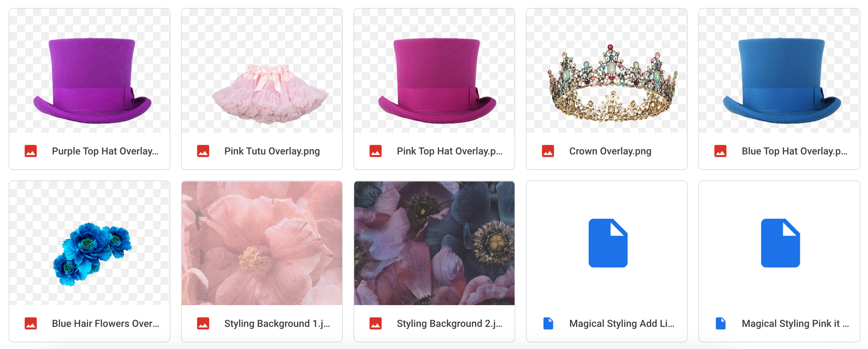Click the filename Styling Background 2.jpg

point(449,324)
